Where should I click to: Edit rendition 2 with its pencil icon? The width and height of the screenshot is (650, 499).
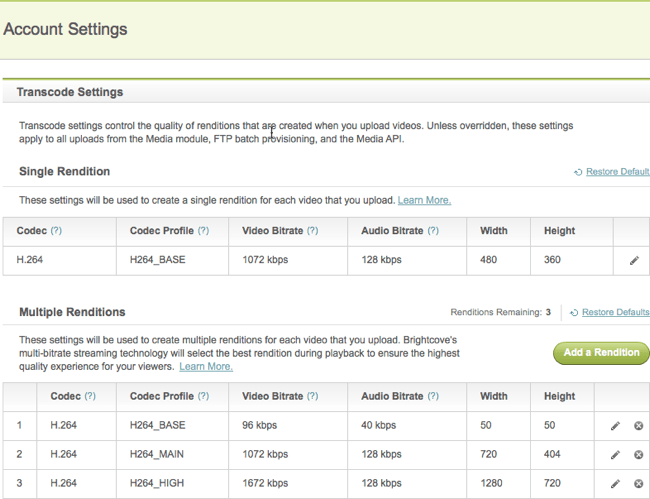point(615,455)
